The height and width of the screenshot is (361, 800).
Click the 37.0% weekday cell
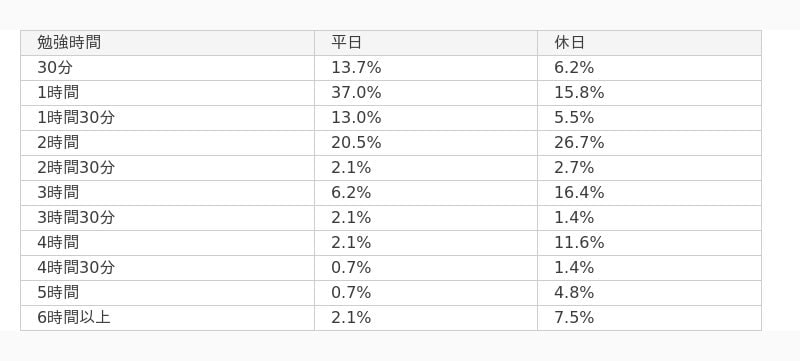pyautogui.click(x=426, y=93)
